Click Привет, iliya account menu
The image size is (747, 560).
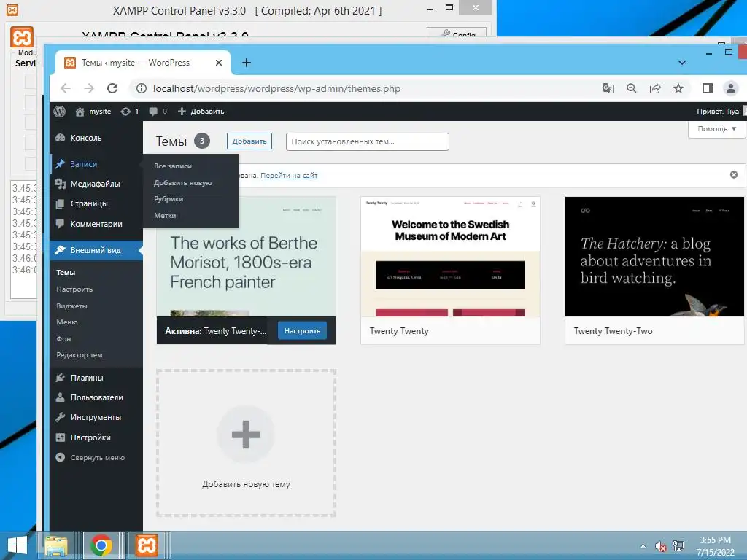(720, 112)
